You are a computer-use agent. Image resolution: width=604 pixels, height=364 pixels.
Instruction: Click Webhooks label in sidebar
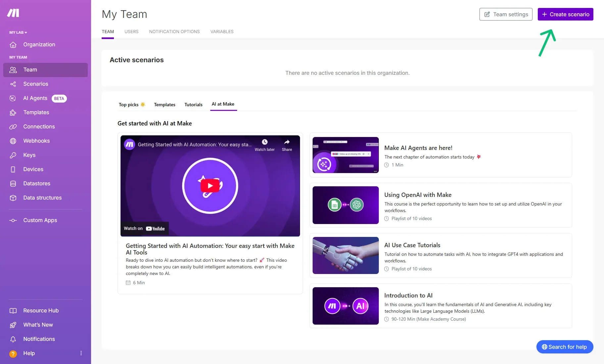(x=36, y=141)
